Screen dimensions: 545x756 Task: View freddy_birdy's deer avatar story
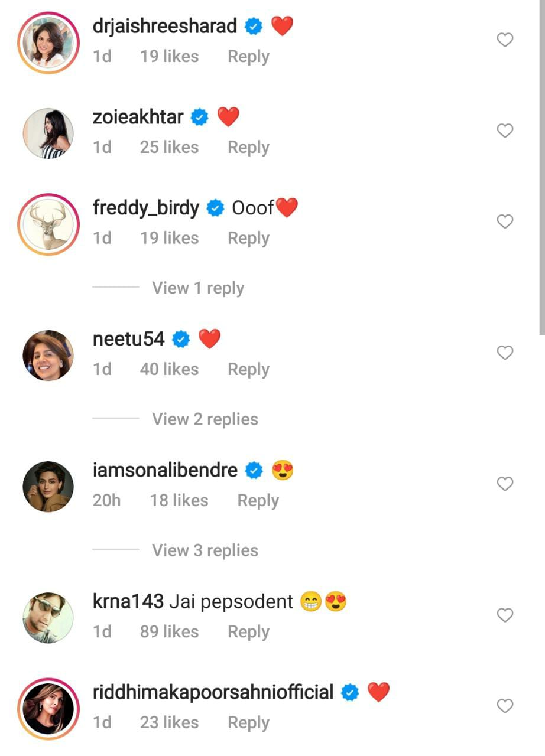click(x=48, y=224)
